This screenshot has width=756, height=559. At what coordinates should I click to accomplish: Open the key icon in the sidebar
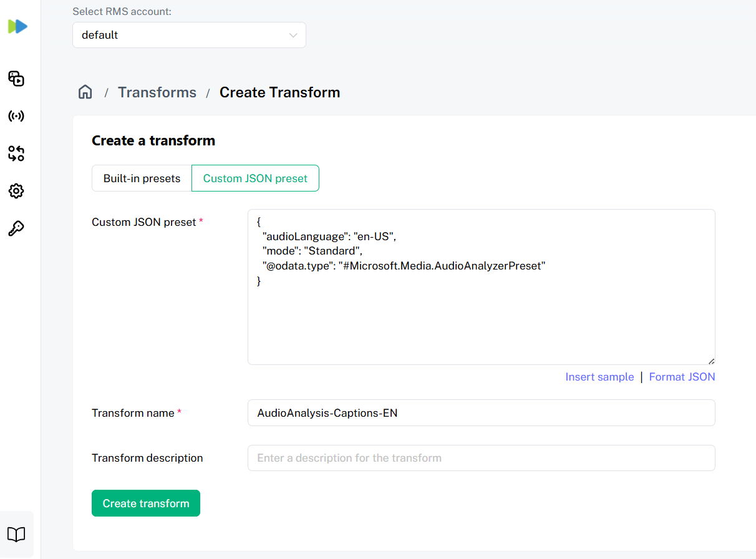tap(16, 228)
